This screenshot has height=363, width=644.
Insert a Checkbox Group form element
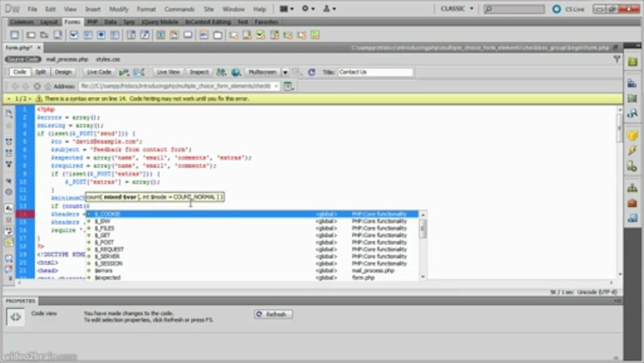(x=88, y=35)
